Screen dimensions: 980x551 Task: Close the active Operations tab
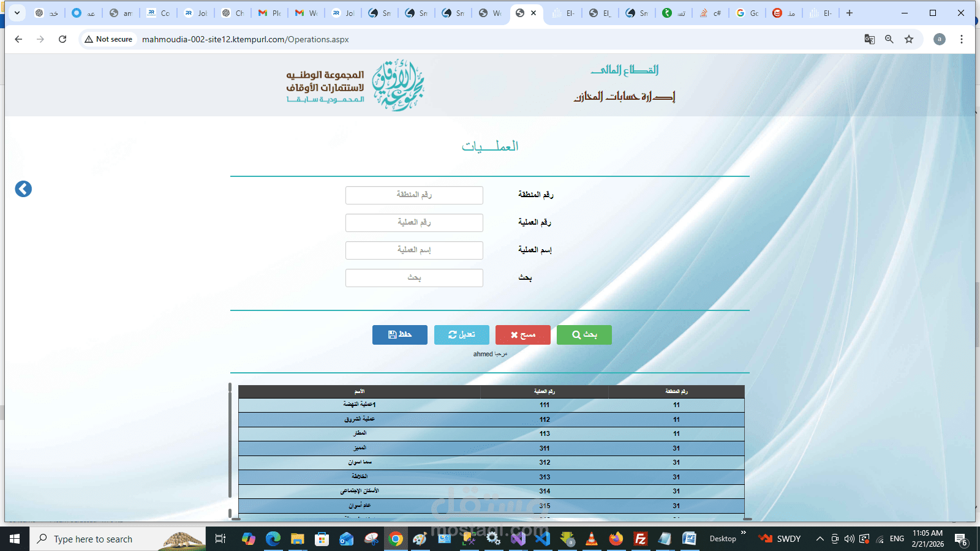[533, 13]
